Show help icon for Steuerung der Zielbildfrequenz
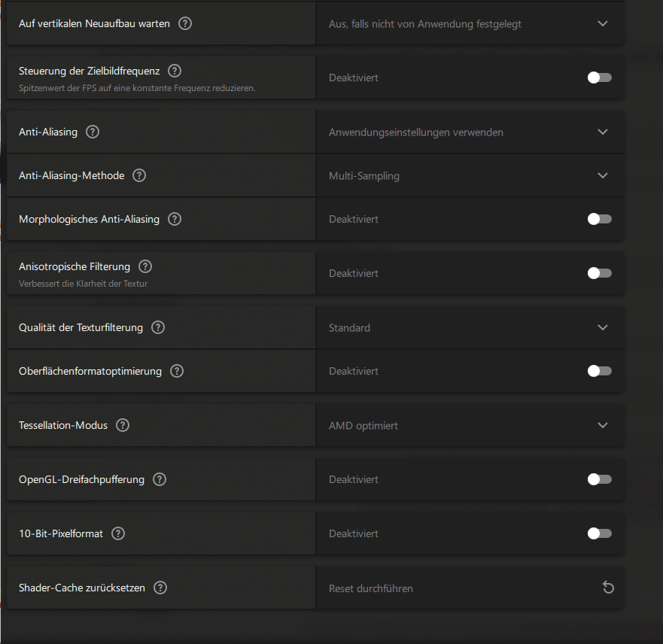663x644 pixels. pos(175,71)
